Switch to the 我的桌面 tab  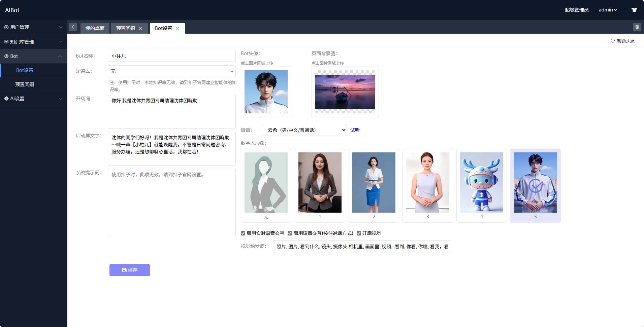[95, 28]
